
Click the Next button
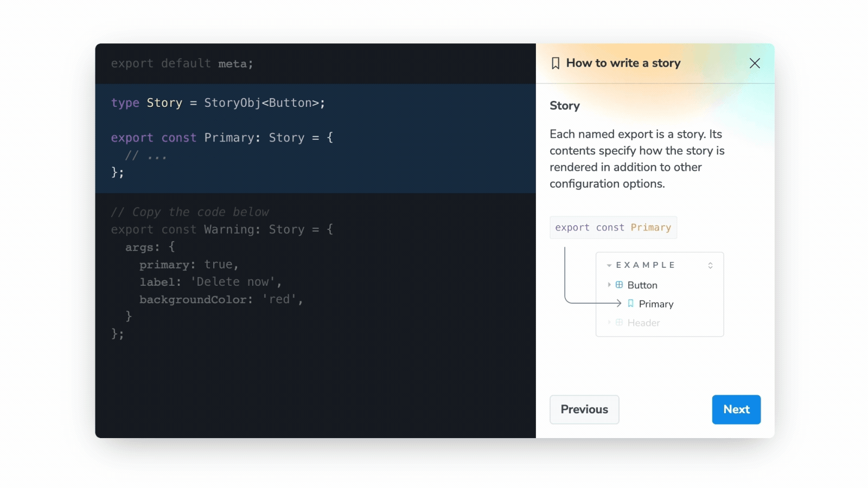[736, 409]
